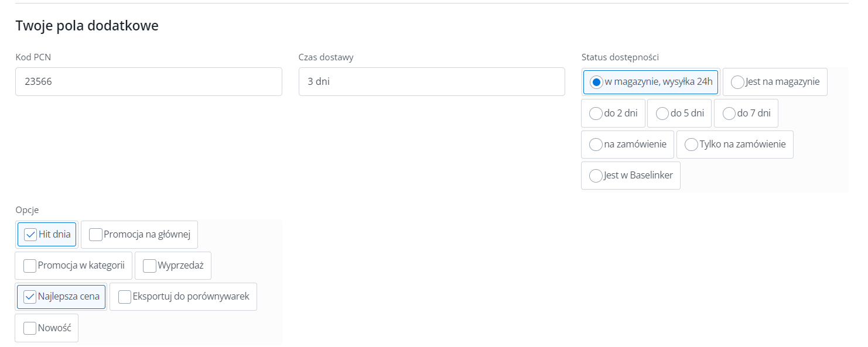Select the "Jest w Baselinker" status option

click(x=596, y=176)
